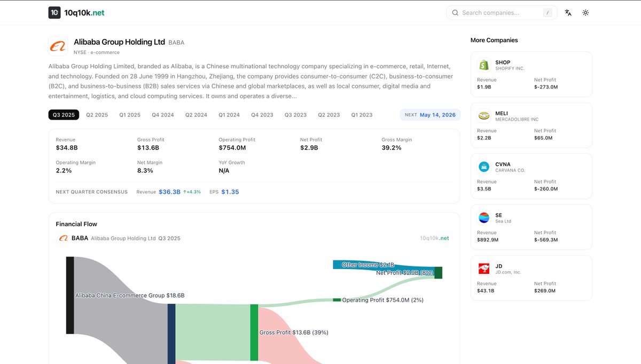Viewport: 641px width, 364px height.
Task: Click the YoY Growth N/A metric
Action: [x=231, y=167]
